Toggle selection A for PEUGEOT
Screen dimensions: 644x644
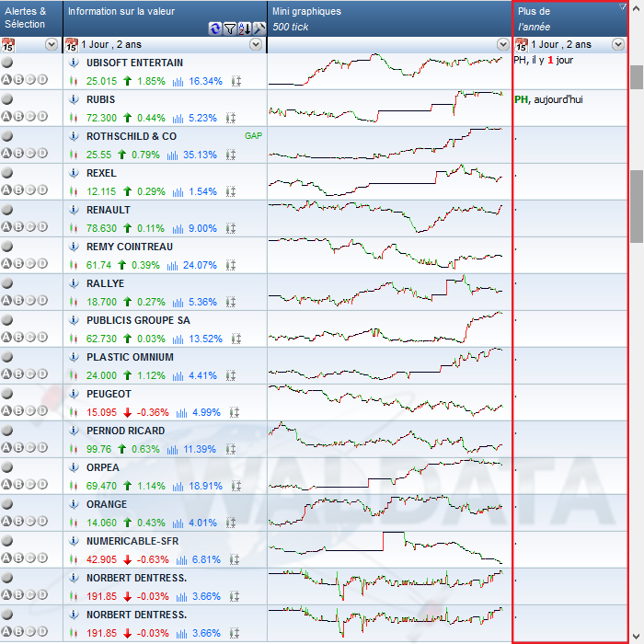pyautogui.click(x=6, y=410)
